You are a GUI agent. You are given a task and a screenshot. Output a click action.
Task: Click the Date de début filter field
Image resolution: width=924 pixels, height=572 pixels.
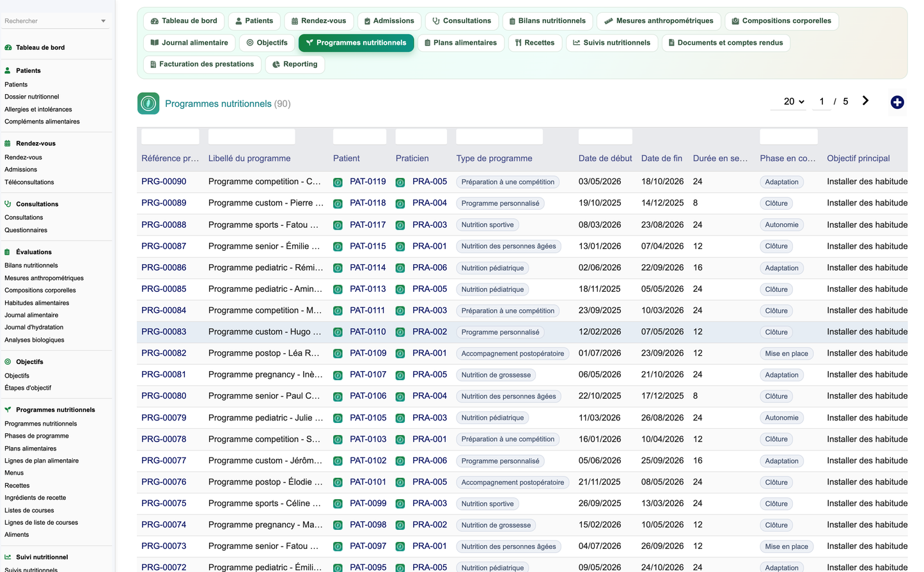(606, 136)
